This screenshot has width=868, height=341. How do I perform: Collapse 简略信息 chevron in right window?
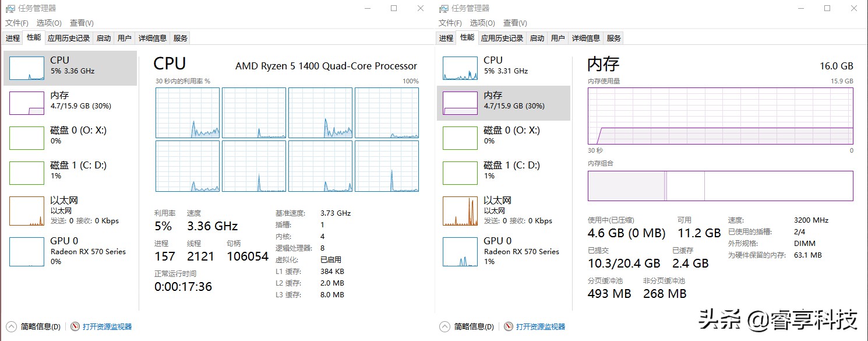[444, 326]
